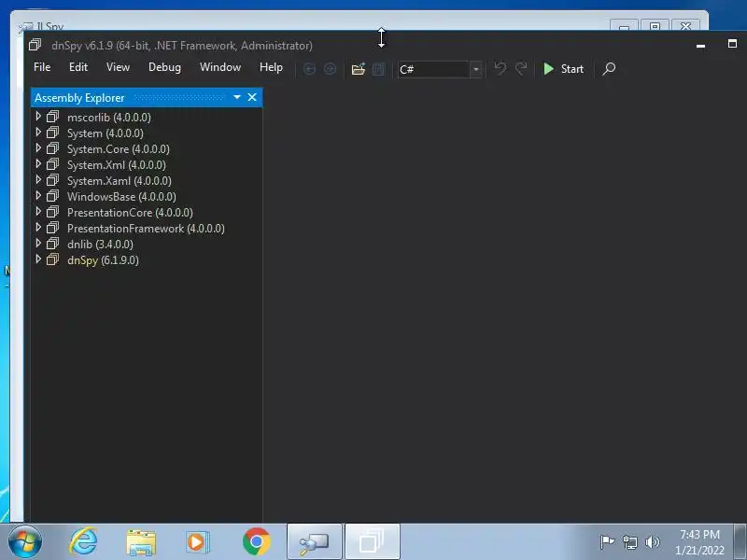This screenshot has height=560, width=747.
Task: Click the volume speaker tray icon
Action: click(x=652, y=542)
